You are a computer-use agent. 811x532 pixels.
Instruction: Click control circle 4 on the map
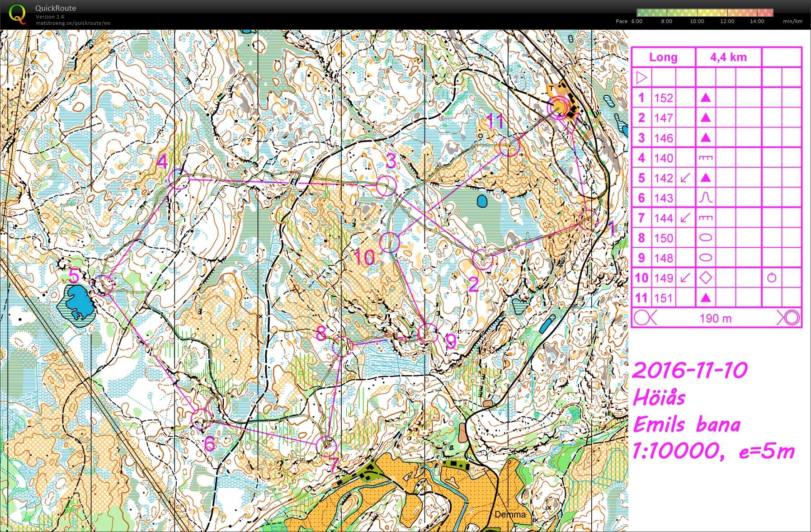(179, 179)
